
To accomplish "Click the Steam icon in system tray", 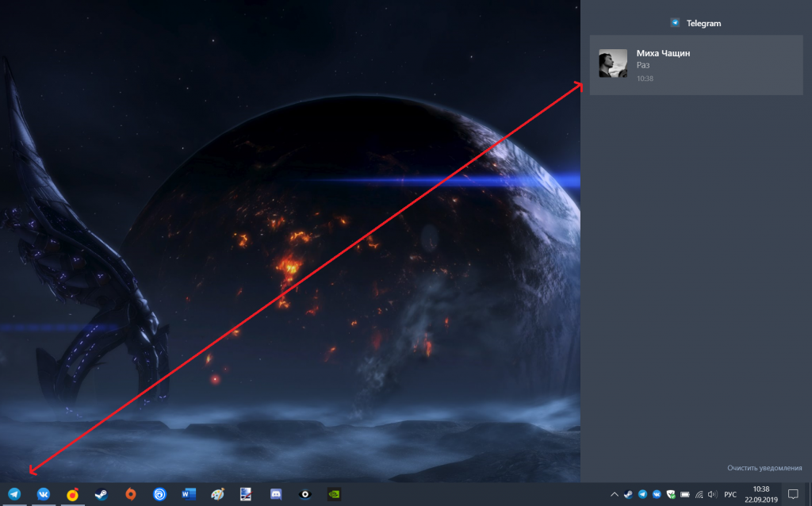I will pos(628,495).
